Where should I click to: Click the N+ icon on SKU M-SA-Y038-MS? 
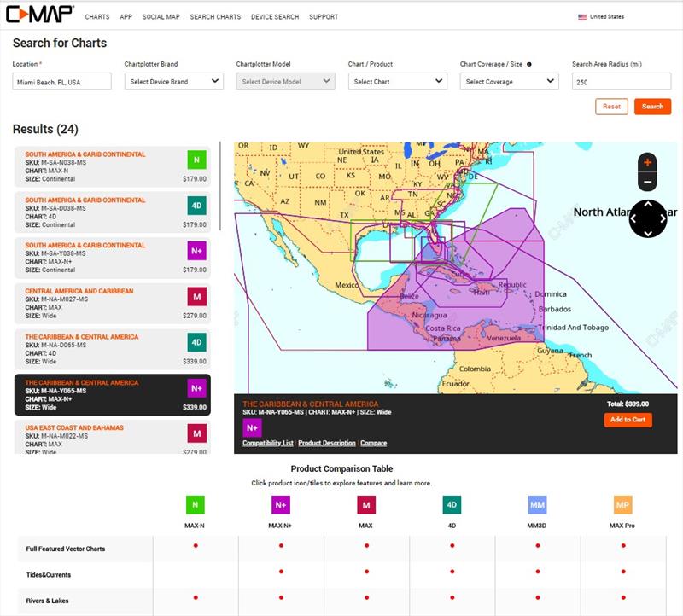click(x=196, y=251)
